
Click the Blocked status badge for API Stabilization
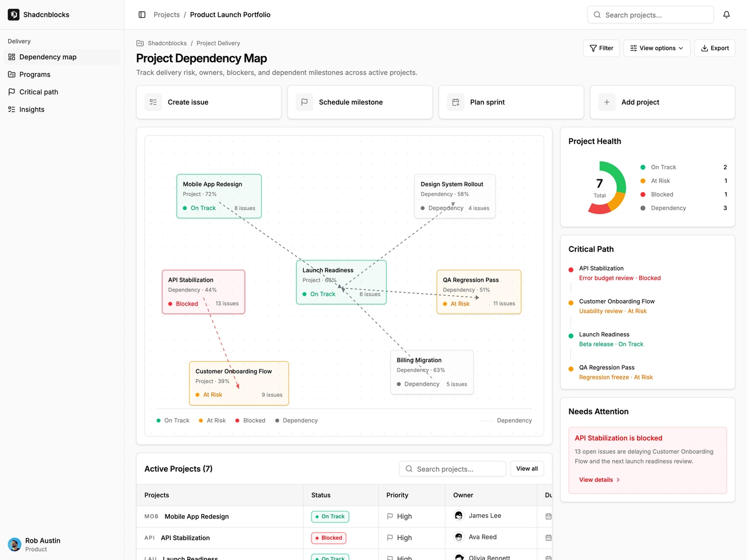point(329,538)
